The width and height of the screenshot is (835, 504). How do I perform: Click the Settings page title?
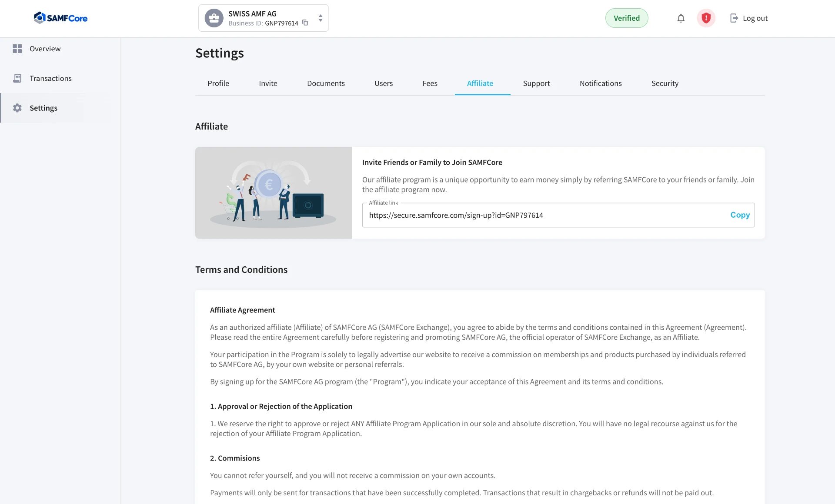click(220, 53)
